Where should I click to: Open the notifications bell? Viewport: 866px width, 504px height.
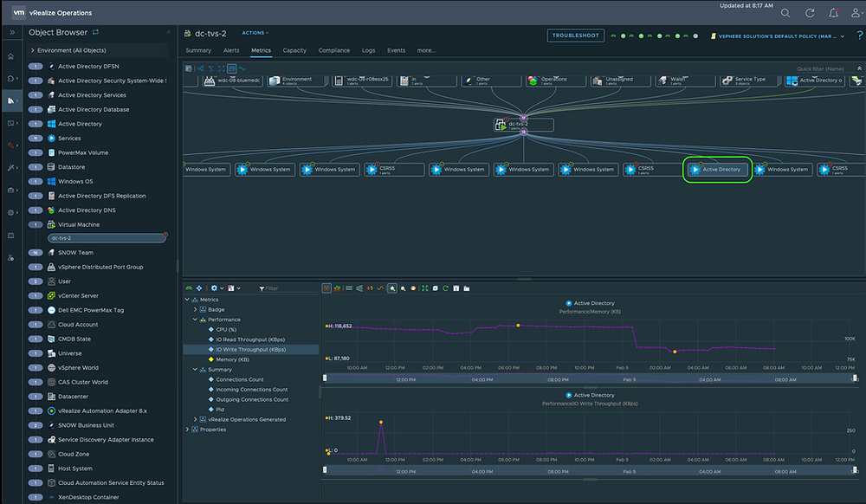833,13
